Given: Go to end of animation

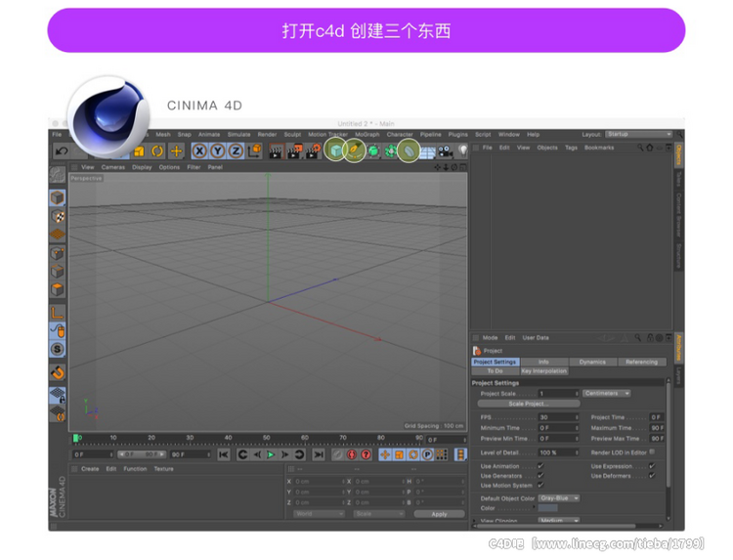Looking at the screenshot, I should click(319, 454).
